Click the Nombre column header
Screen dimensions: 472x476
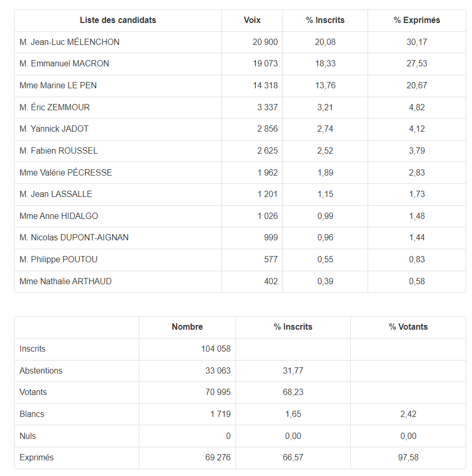[x=187, y=327]
